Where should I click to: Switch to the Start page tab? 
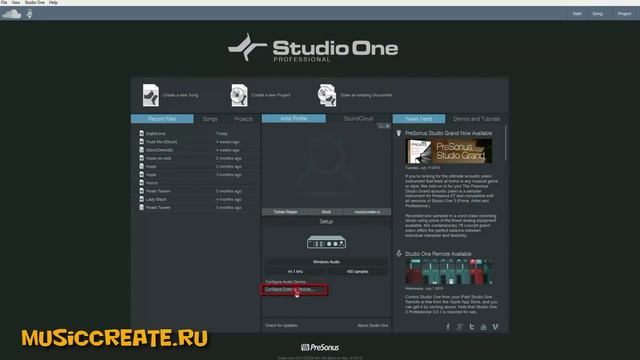[x=577, y=14]
